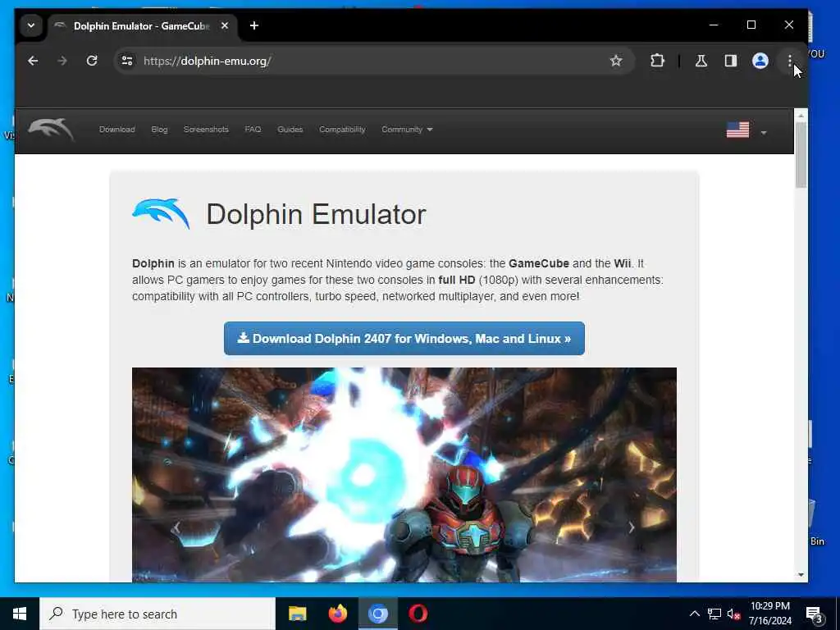Show next carousel screenshot
840x630 pixels.
(x=632, y=527)
